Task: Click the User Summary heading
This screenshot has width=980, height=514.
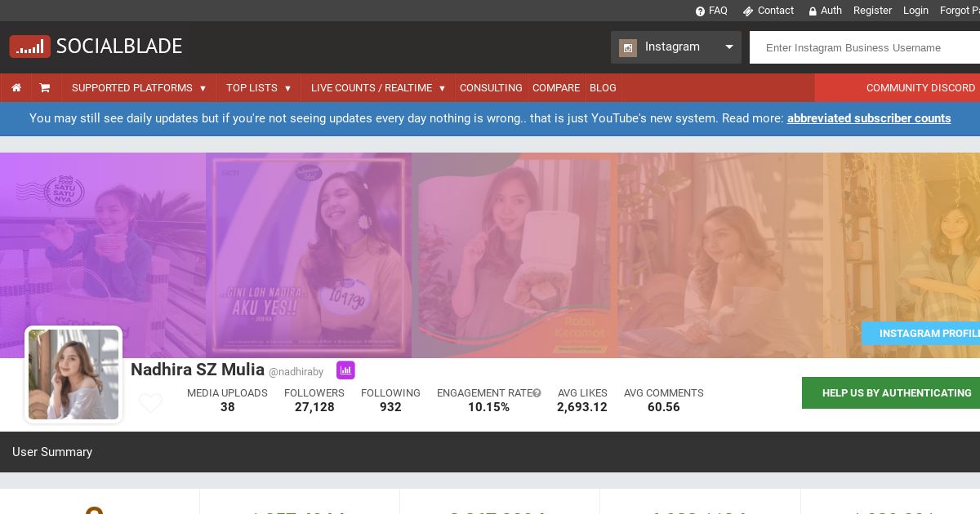Action: tap(52, 452)
